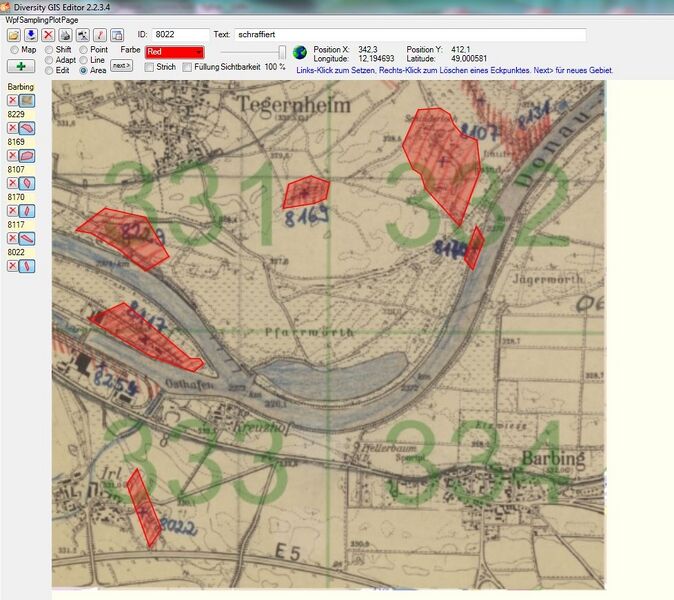Click the Position Y value 412,1
Viewport: 674px width, 600px height.
pos(460,49)
